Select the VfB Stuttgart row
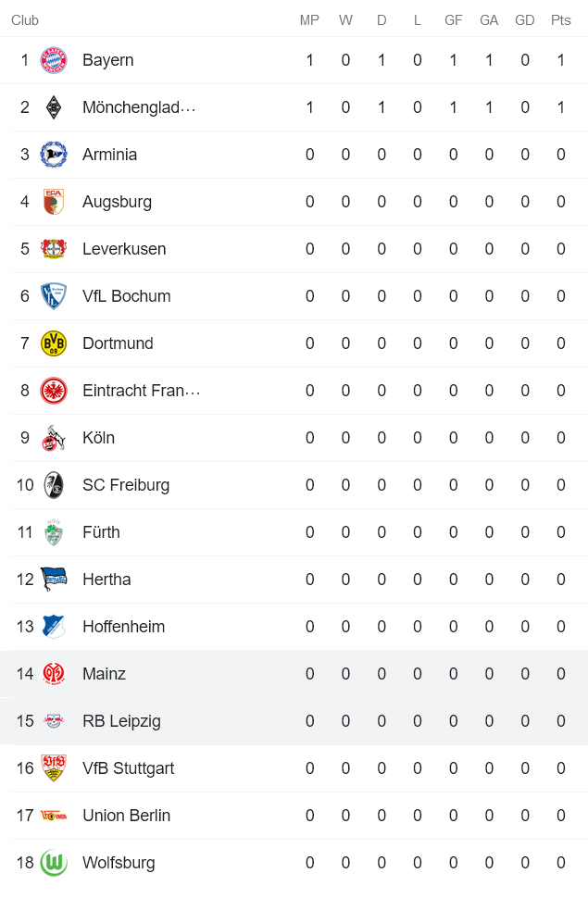 [126, 767]
